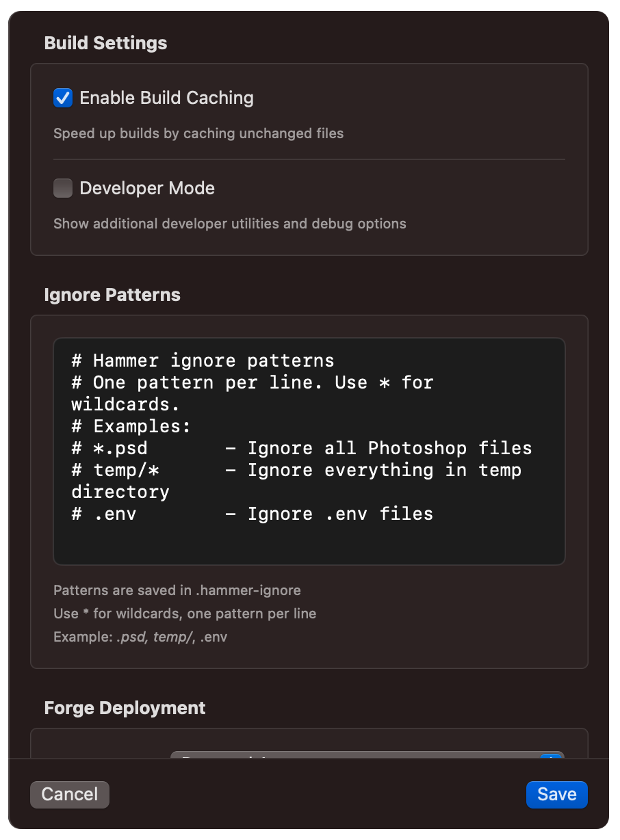Screen dimensions: 620x840
Task: Enable Developer Mode
Action: 62,188
